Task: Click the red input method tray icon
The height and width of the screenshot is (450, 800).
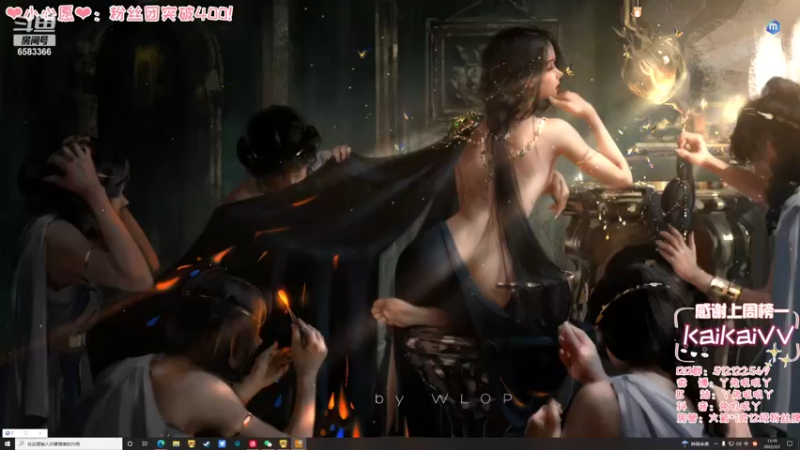Action: click(x=755, y=444)
